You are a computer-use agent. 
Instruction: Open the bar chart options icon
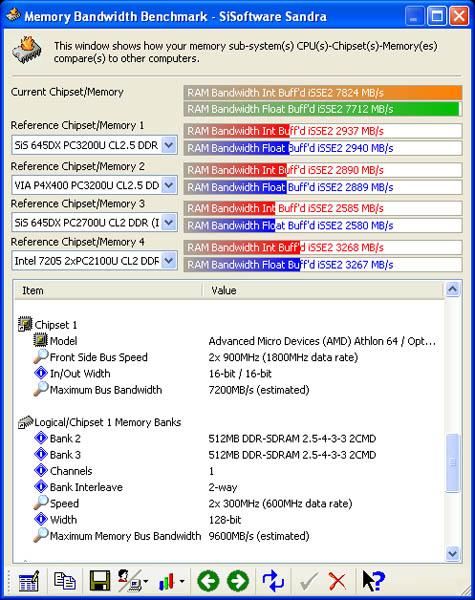(171, 582)
